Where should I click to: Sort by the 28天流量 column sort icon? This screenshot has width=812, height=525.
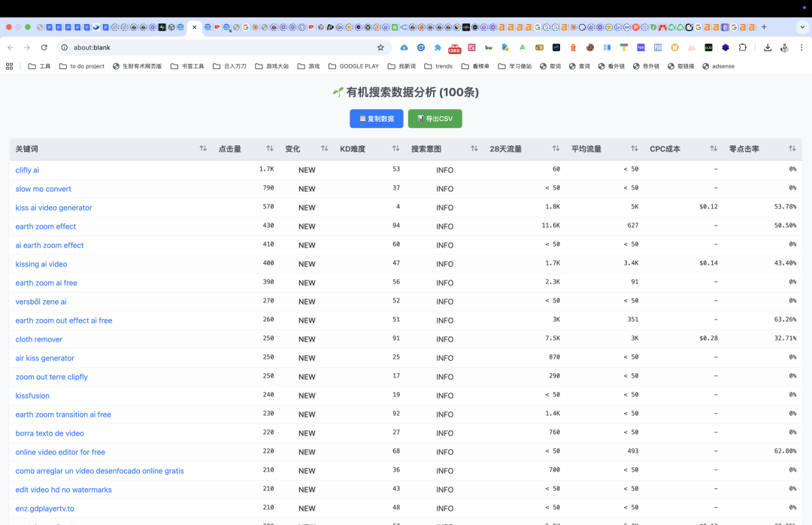point(556,149)
